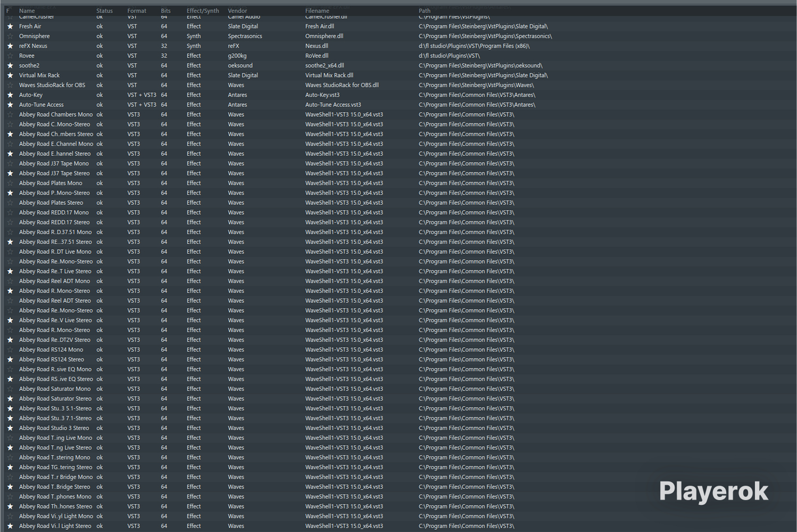
Task: Favorite Abbey Road Plates Stereo
Action: pyautogui.click(x=10, y=203)
